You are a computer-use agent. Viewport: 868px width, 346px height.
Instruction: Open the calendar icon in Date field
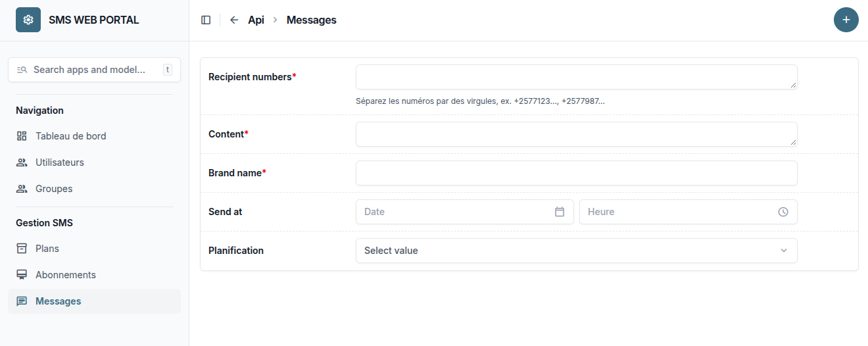(560, 212)
